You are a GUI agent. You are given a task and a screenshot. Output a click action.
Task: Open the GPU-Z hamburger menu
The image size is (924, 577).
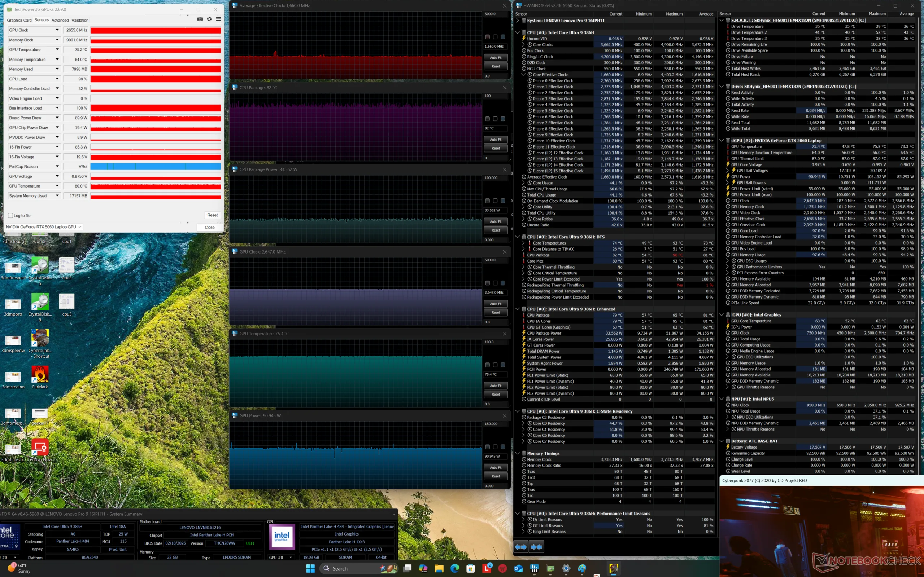pyautogui.click(x=218, y=19)
